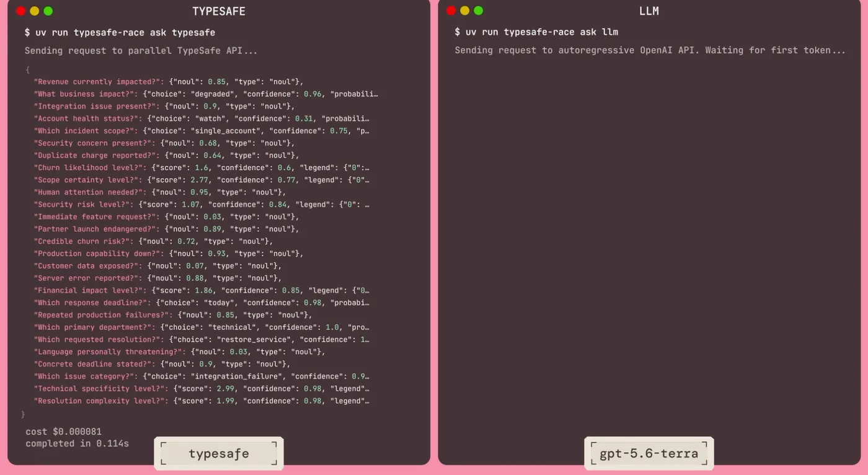Click the "Security risk level?" row
The height and width of the screenshot is (475, 868).
click(201, 205)
